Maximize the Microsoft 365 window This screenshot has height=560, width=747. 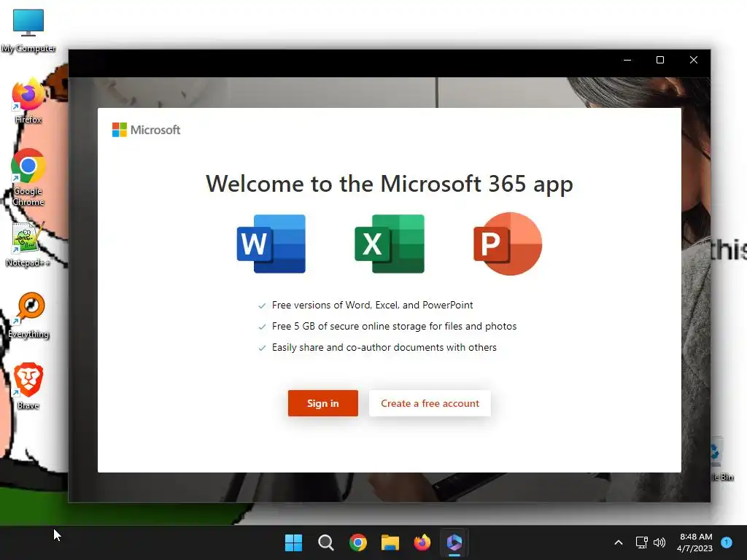click(x=660, y=60)
